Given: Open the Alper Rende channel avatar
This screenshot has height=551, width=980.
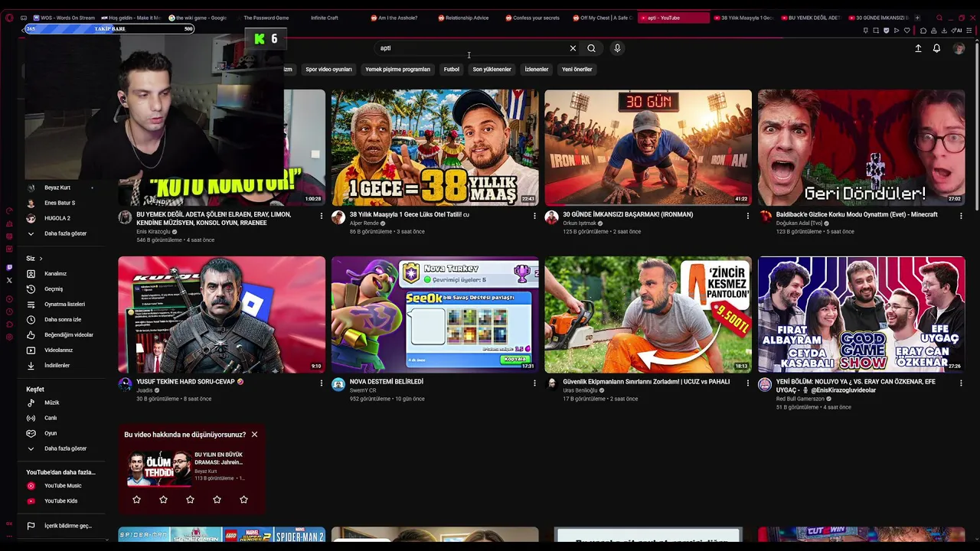Looking at the screenshot, I should point(338,217).
